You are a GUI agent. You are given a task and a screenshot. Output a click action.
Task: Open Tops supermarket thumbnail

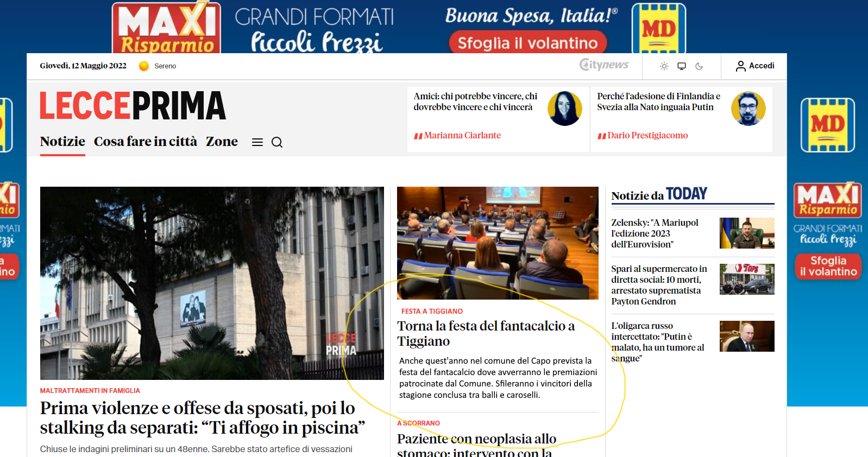(747, 280)
